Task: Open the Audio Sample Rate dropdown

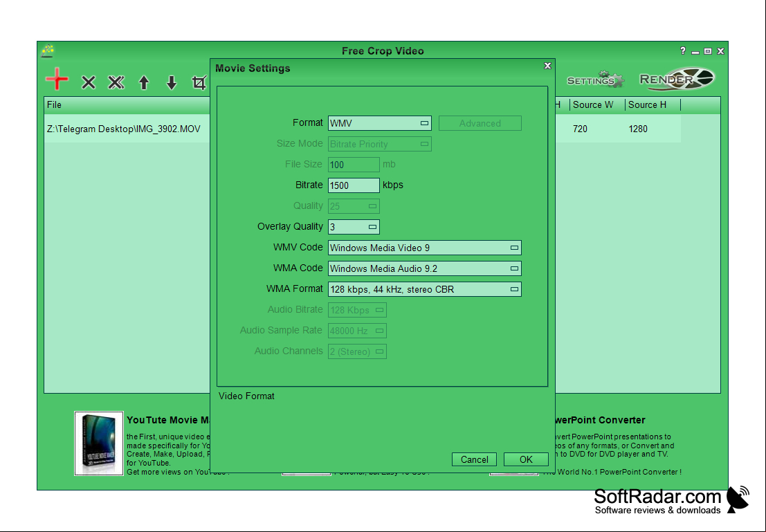Action: [x=357, y=331]
